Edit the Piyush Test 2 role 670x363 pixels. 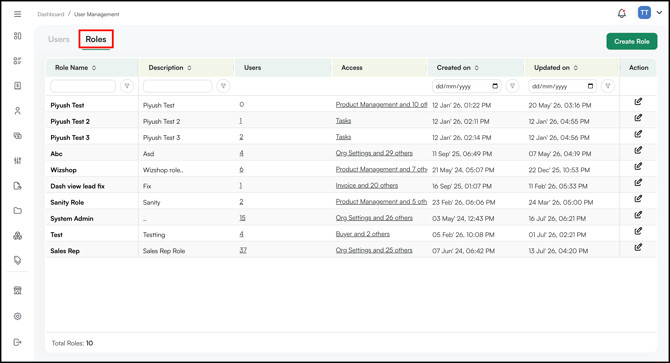coord(638,118)
